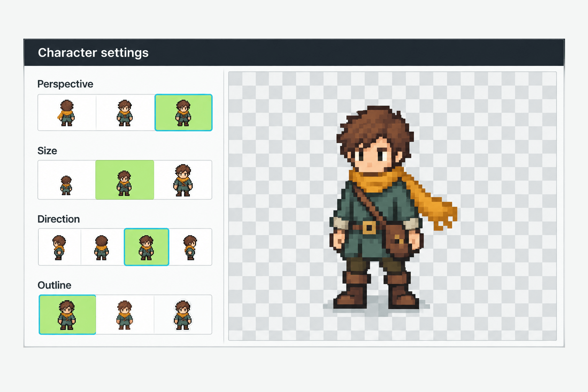Choose the largest character Size option

[183, 180]
